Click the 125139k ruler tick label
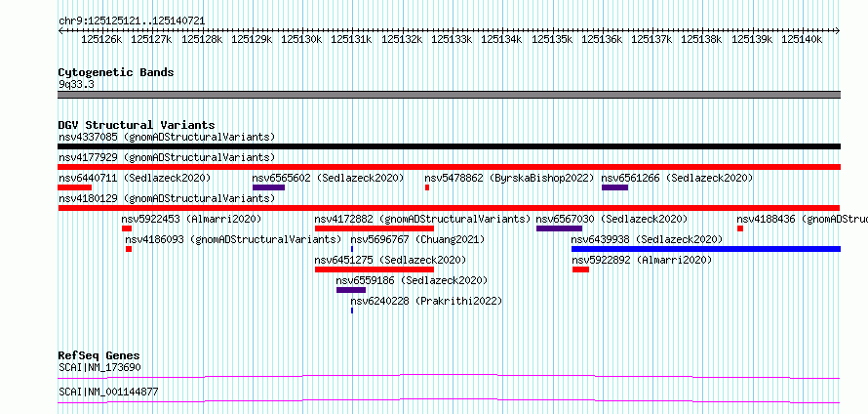Screen dimensions: 868x414 click(x=752, y=39)
